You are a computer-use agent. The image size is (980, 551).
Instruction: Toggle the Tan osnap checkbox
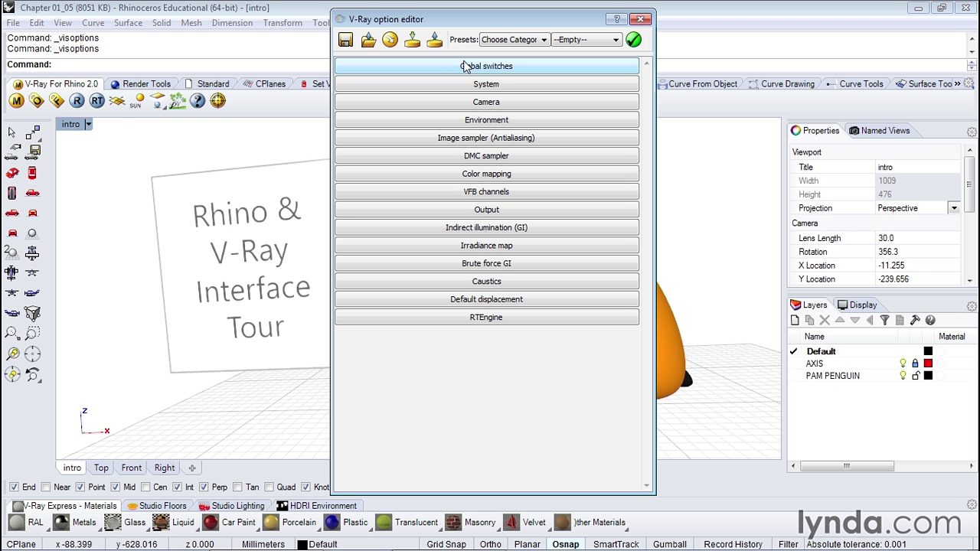(237, 487)
